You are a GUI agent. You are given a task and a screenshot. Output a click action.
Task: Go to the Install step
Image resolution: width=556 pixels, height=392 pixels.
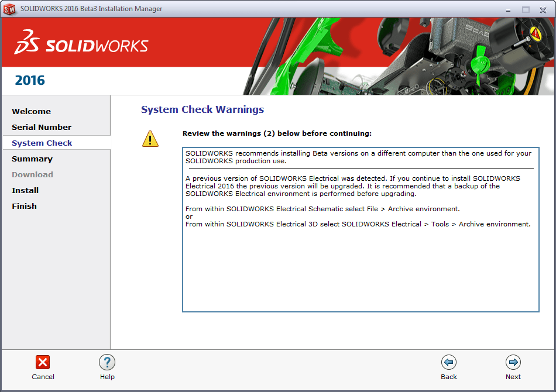[x=25, y=190]
